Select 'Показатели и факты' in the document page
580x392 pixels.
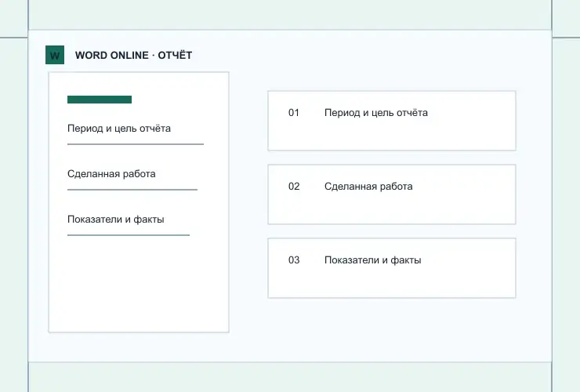tap(116, 220)
